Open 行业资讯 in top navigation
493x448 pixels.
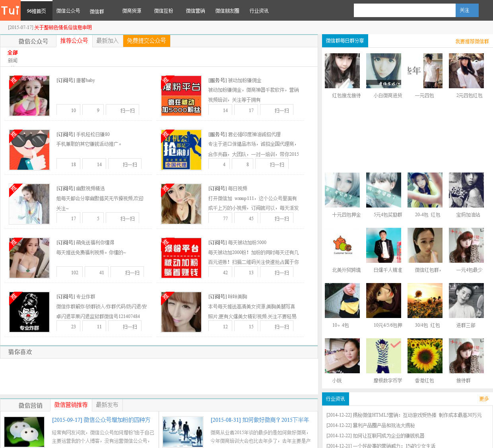(x=259, y=11)
